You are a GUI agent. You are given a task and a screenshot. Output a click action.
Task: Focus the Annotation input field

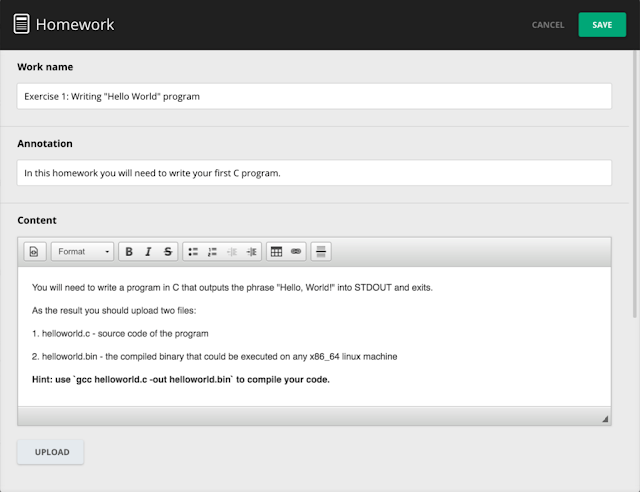[314, 173]
